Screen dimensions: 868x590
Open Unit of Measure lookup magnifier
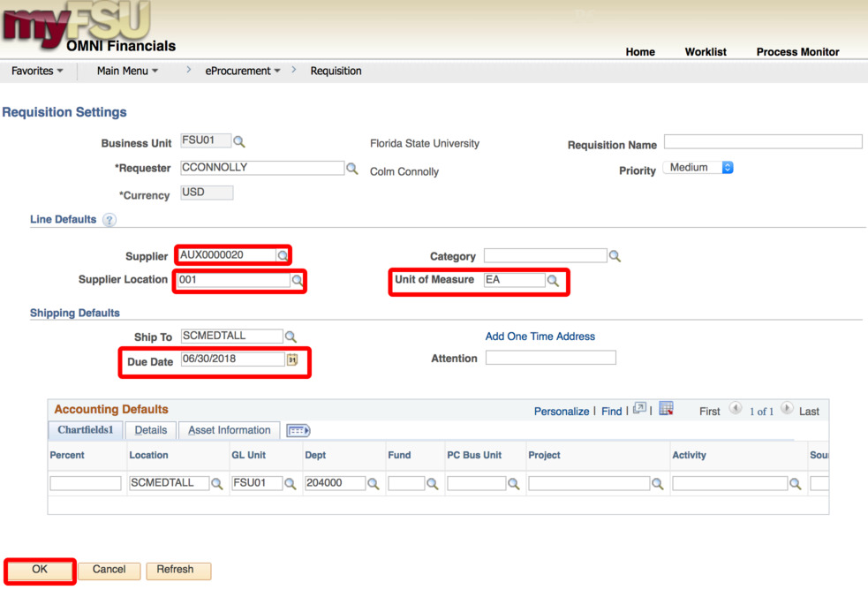click(x=553, y=280)
